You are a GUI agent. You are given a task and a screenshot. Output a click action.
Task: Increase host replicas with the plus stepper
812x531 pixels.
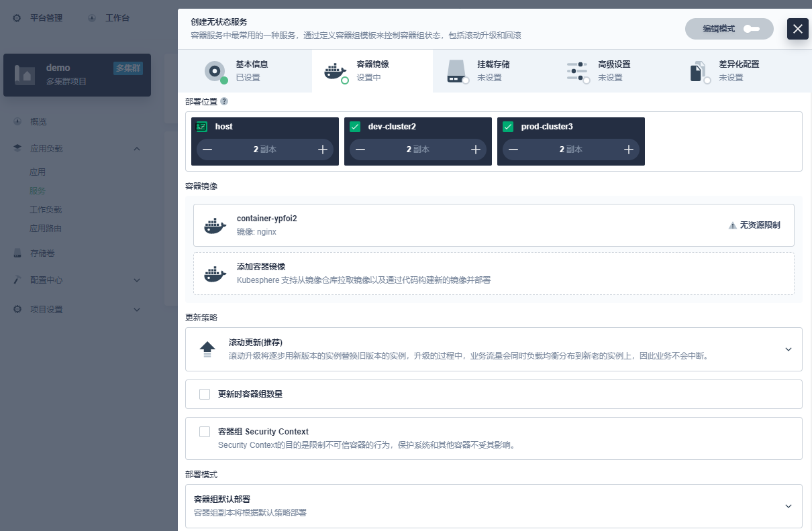[x=323, y=149]
